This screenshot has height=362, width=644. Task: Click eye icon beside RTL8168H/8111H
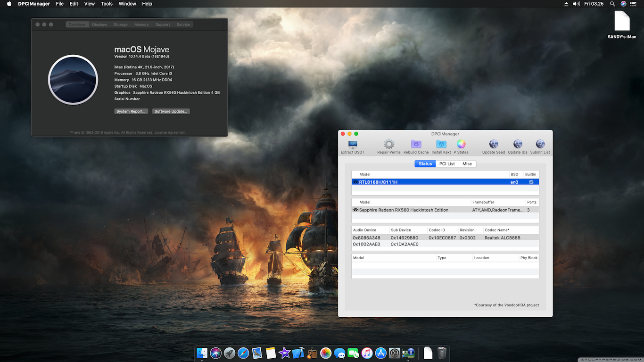(355, 182)
